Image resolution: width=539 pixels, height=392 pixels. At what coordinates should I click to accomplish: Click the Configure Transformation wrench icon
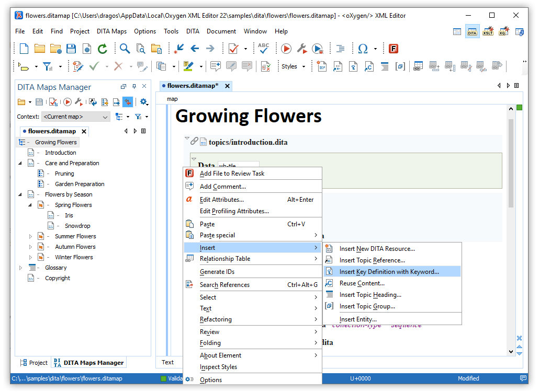pos(301,49)
